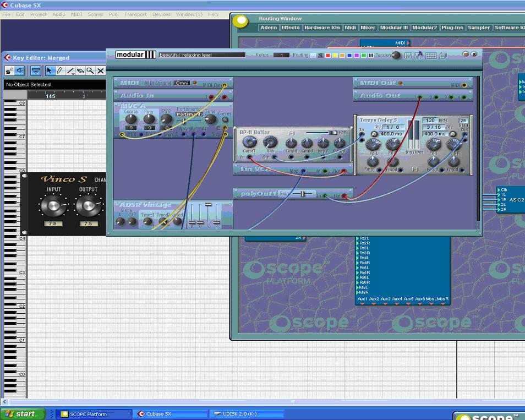Select the Mute X tool
This screenshot has width=525, height=420.
click(101, 70)
